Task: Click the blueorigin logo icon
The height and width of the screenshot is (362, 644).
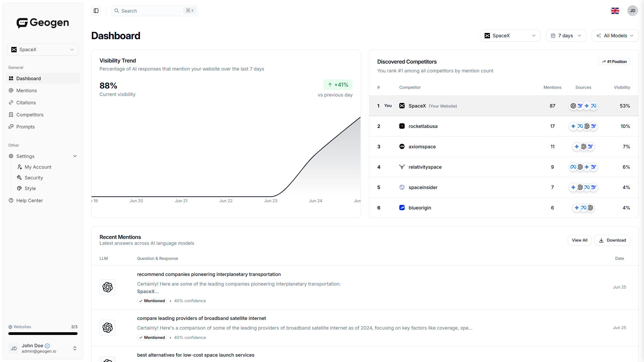Action: (402, 208)
